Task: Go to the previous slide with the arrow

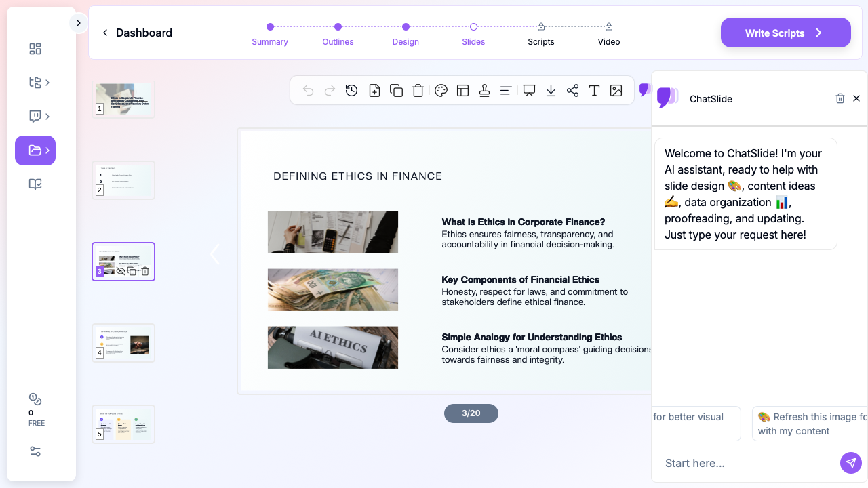Action: click(x=215, y=254)
